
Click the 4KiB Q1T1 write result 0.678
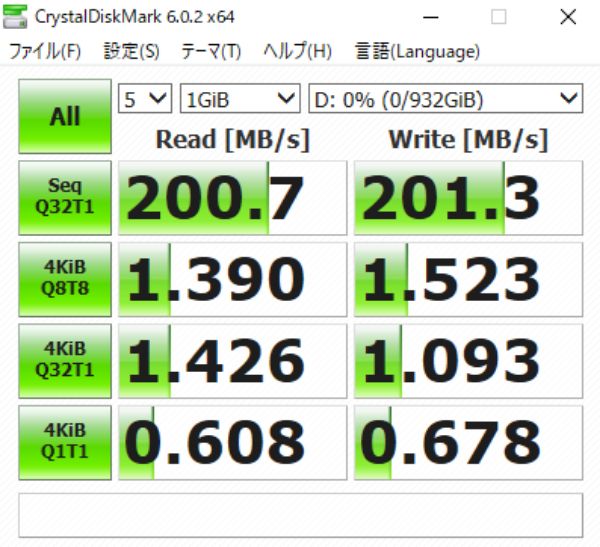[x=468, y=443]
